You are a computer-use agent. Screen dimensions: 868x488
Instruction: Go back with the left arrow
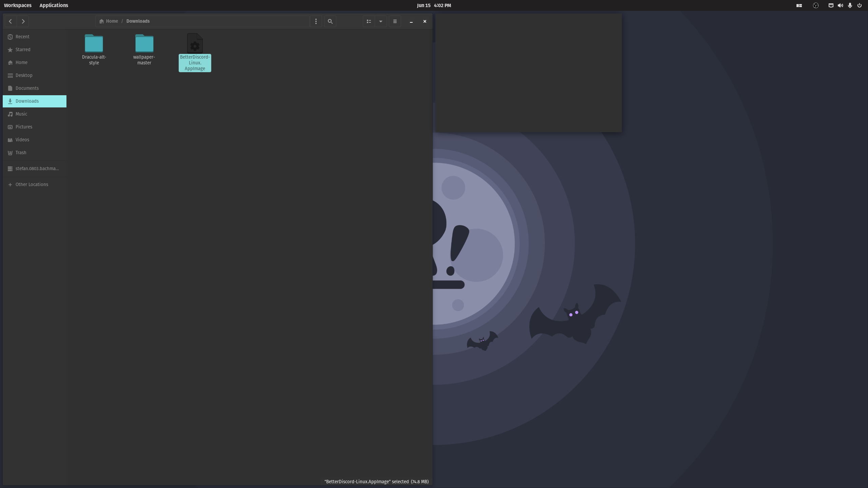click(x=11, y=21)
